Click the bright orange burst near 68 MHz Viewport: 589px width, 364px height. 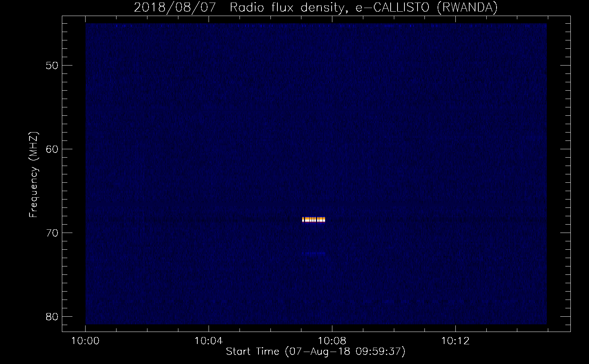coord(313,219)
